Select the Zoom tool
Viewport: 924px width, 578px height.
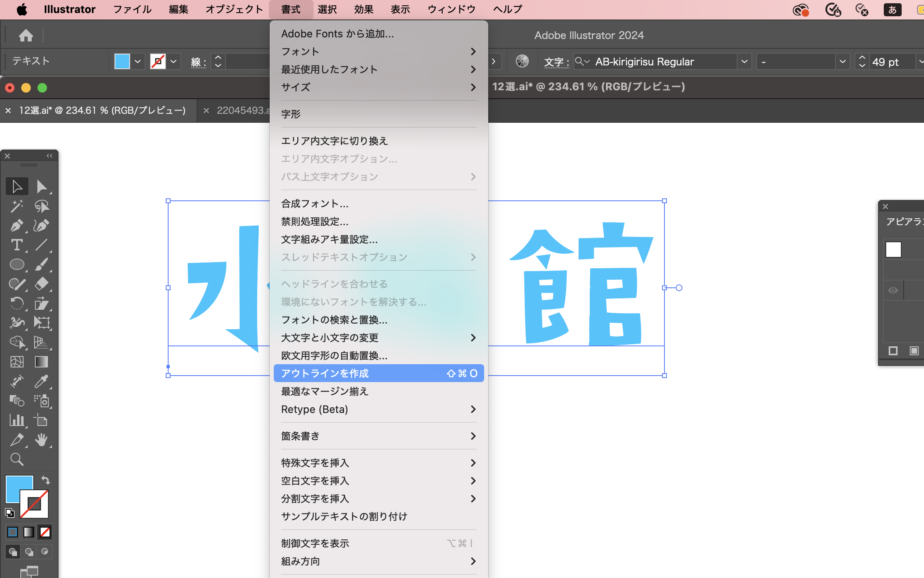point(16,459)
